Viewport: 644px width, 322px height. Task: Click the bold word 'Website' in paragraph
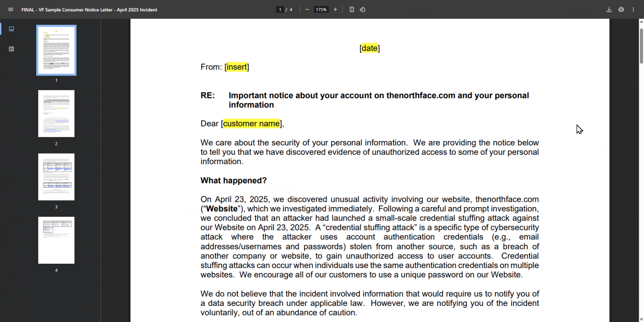click(222, 209)
